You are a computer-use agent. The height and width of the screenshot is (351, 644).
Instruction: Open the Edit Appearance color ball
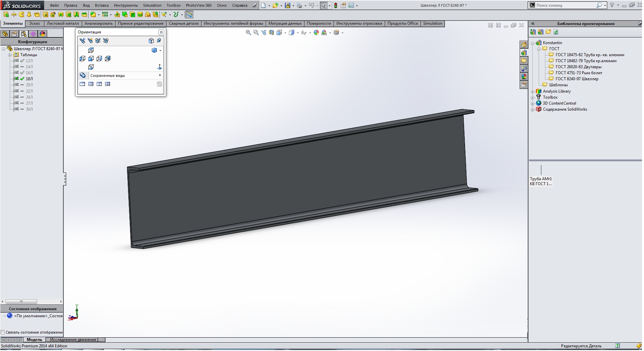pyautogui.click(x=316, y=32)
